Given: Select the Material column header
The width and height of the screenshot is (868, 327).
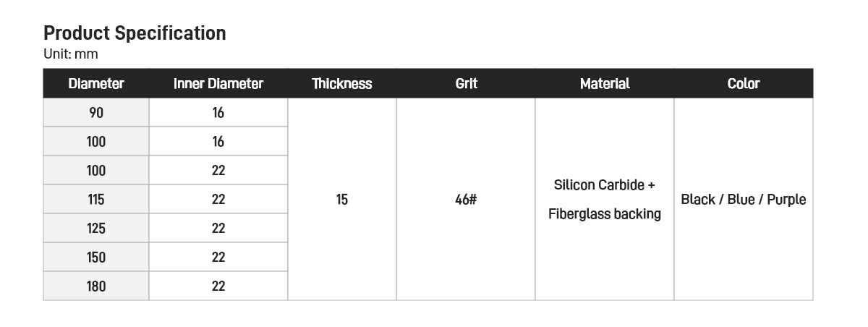Looking at the screenshot, I should 605,84.
